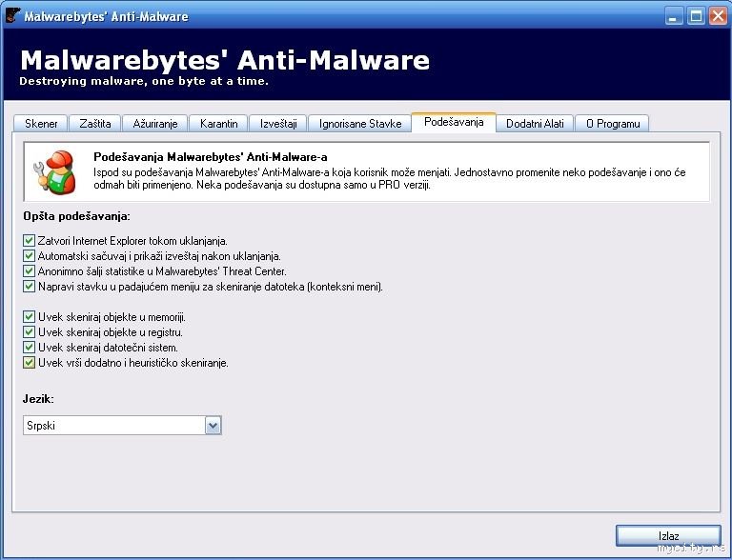The image size is (732, 560).
Task: Open the Dodatni Alati tab
Action: pyautogui.click(x=535, y=124)
